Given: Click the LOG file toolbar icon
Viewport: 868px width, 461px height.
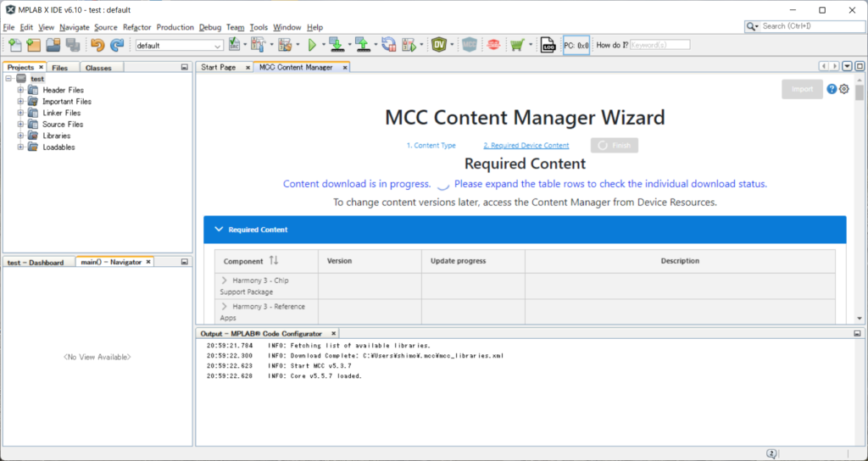Looking at the screenshot, I should click(x=548, y=46).
